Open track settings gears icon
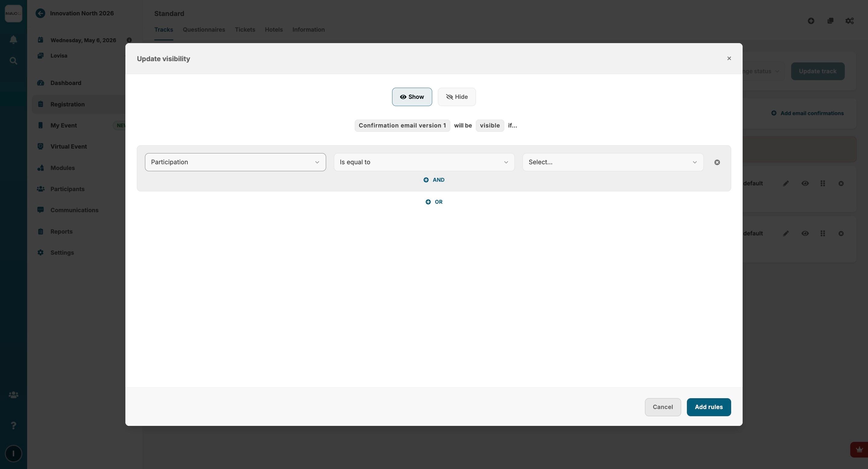868x469 pixels. 850,21
